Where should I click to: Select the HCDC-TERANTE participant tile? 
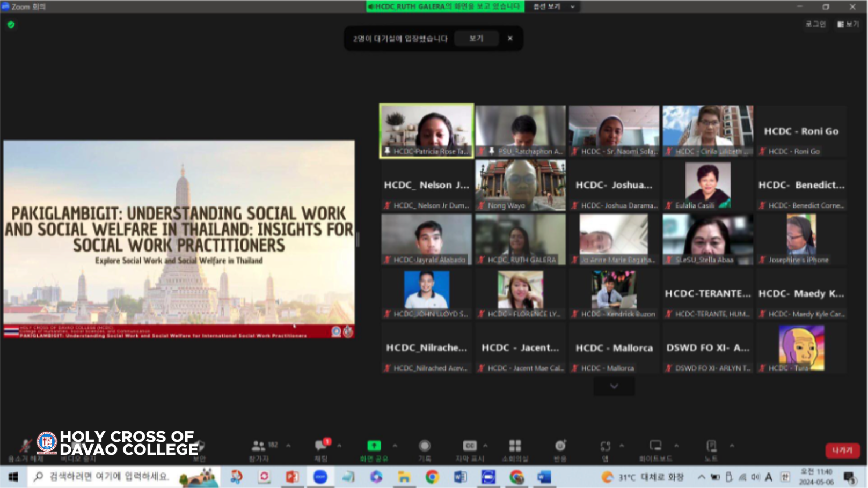pyautogui.click(x=707, y=293)
